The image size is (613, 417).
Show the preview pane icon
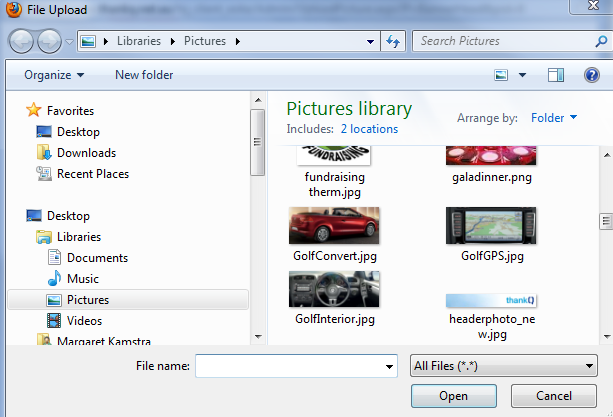click(557, 75)
